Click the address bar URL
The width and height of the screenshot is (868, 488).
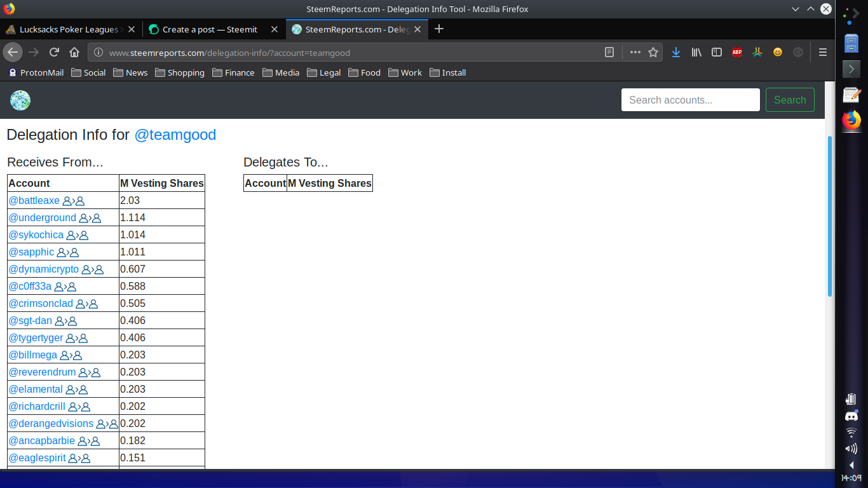229,53
